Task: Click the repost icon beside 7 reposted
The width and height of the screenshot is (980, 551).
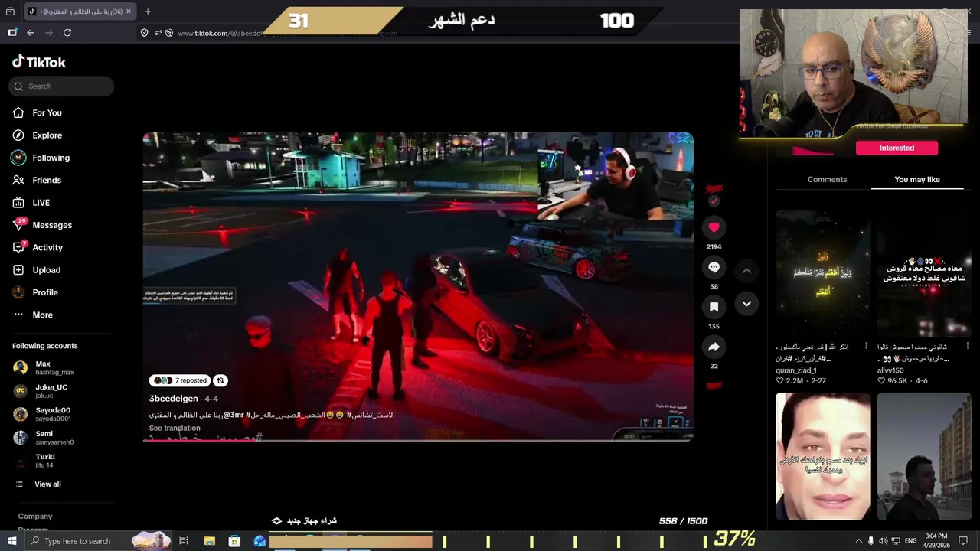Action: point(220,380)
